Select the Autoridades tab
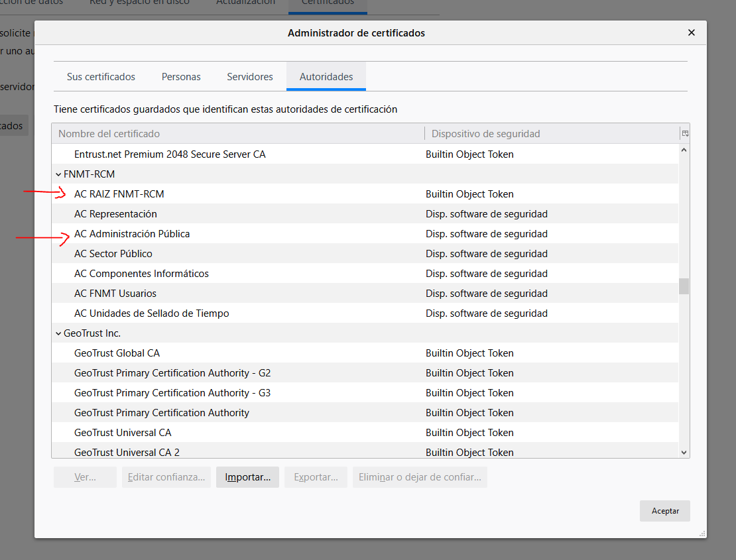This screenshot has height=560, width=736. pyautogui.click(x=326, y=76)
